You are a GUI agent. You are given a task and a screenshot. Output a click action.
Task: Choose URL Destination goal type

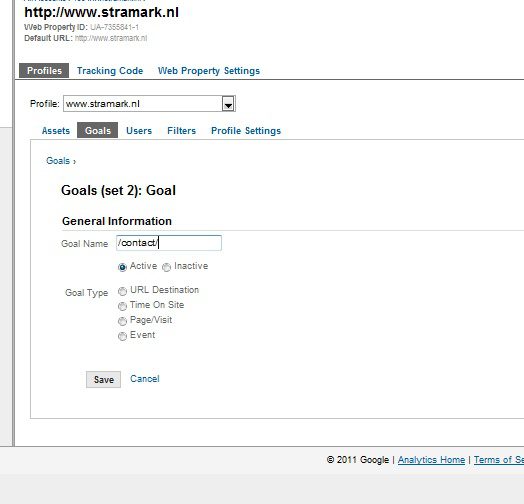pyautogui.click(x=122, y=291)
